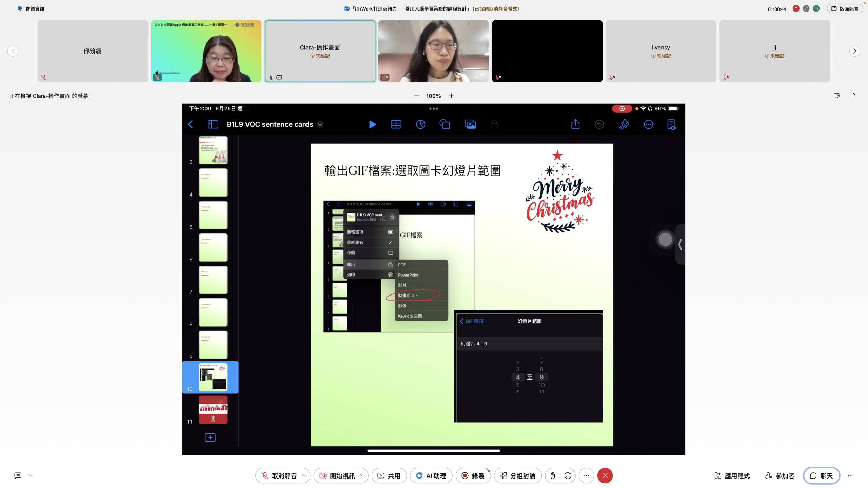Click the insert media photo icon
868x488 pixels.
470,124
